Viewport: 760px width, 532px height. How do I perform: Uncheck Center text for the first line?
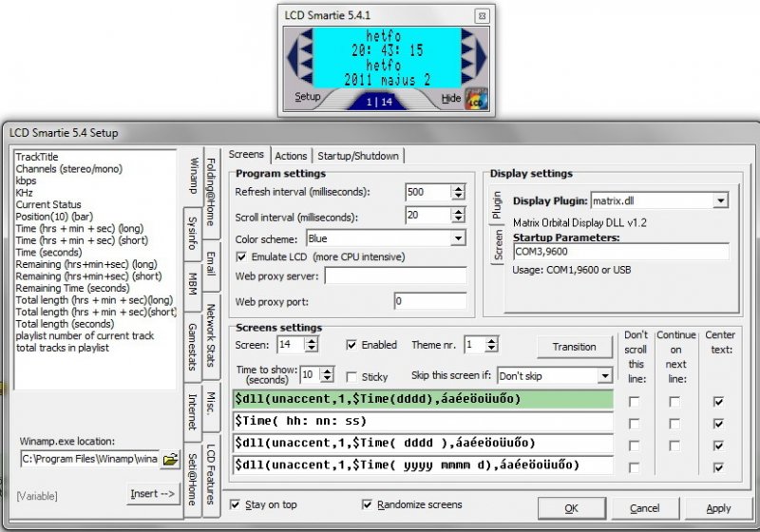click(718, 402)
